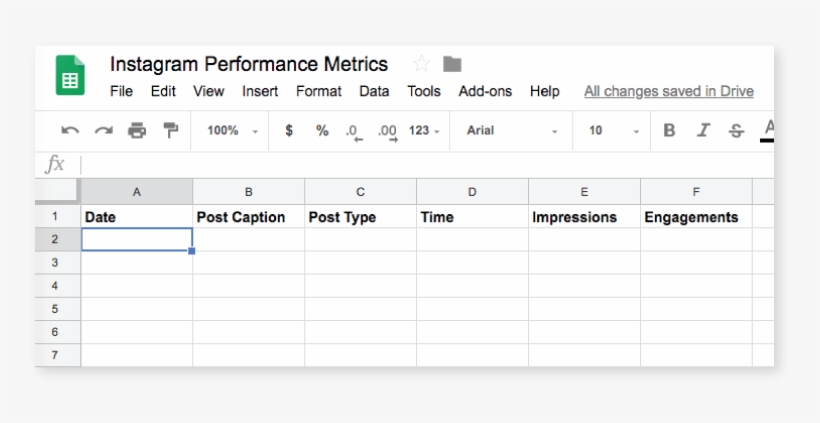Select column A header
Screen dimensions: 820x423
136,192
